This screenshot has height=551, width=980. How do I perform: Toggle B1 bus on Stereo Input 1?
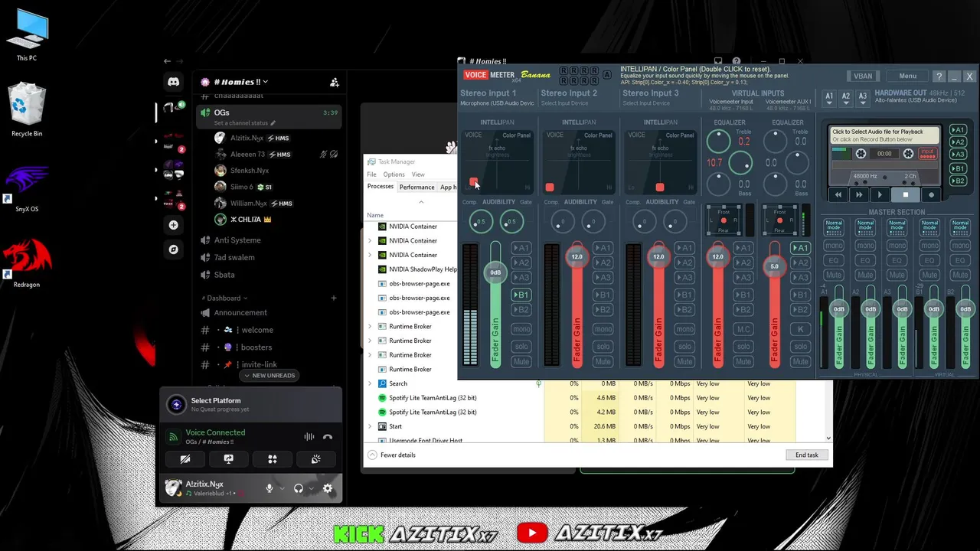coord(521,295)
